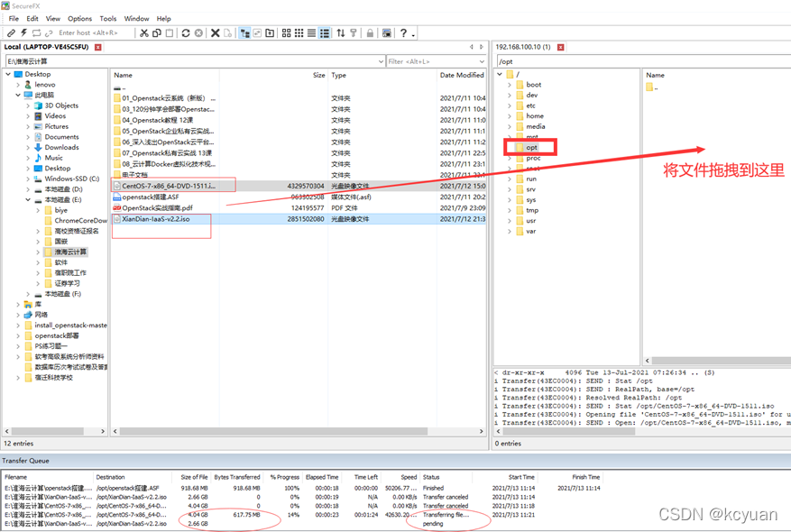Viewport: 791px width, 532px height.
Task: Click the Paste clipboard icon
Action: pyautogui.click(x=170, y=32)
